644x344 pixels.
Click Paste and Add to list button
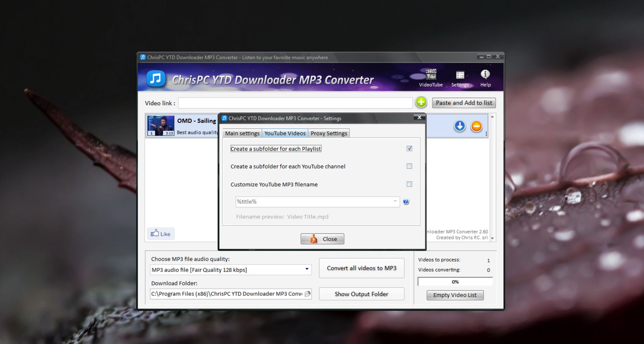point(464,103)
